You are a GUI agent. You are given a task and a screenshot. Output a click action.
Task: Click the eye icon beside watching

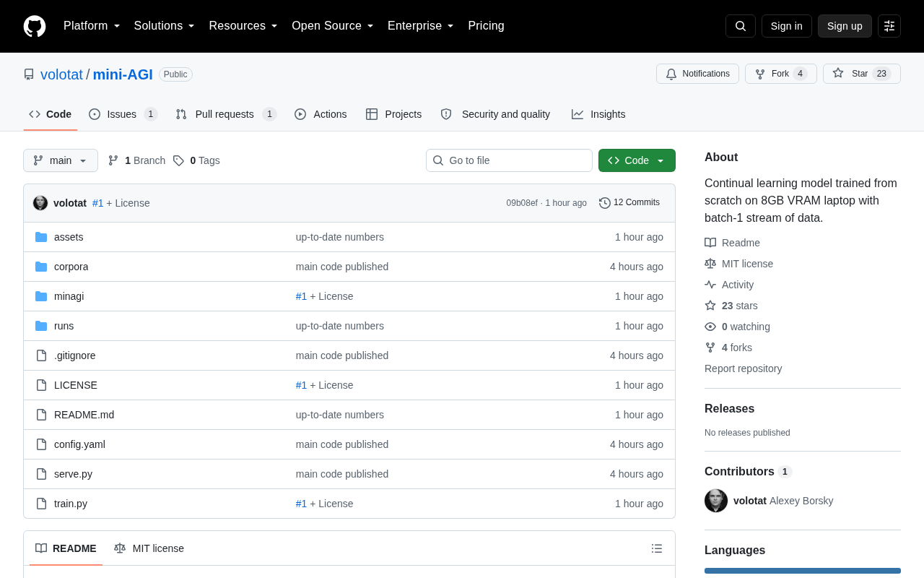(710, 327)
